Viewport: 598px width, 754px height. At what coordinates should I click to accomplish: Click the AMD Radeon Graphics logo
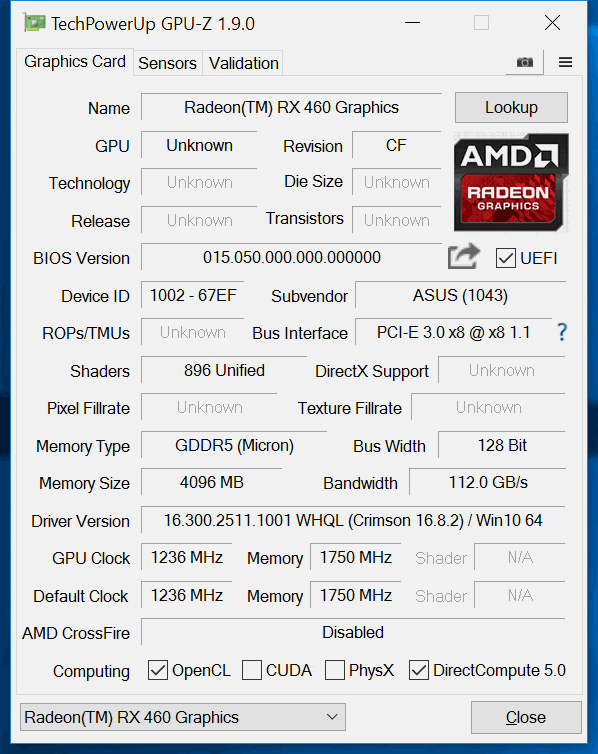[511, 182]
